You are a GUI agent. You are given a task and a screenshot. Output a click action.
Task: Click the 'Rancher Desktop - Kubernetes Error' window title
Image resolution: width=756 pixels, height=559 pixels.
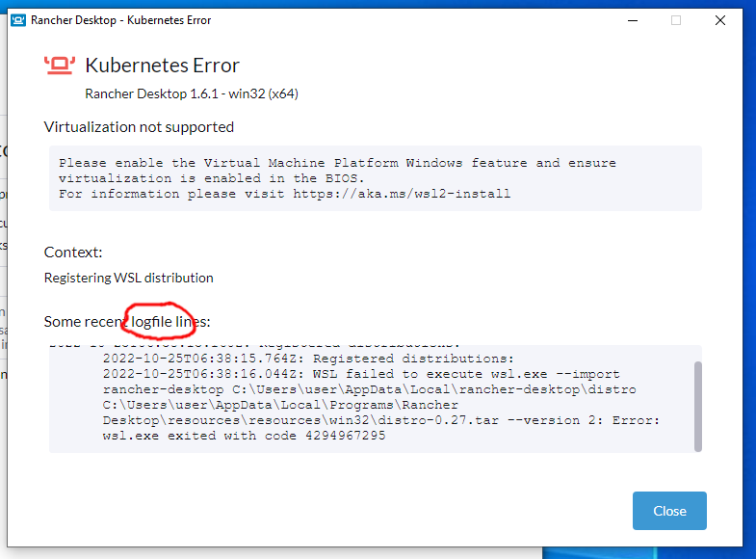point(121,20)
